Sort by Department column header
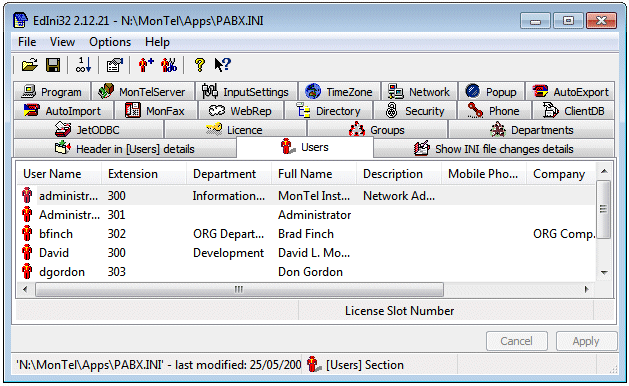 point(229,174)
